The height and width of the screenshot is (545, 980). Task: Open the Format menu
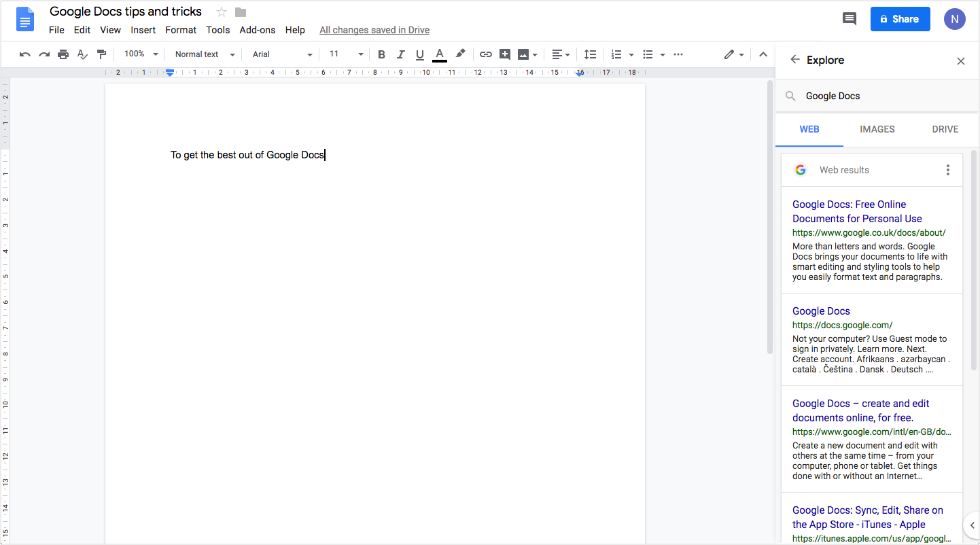181,30
